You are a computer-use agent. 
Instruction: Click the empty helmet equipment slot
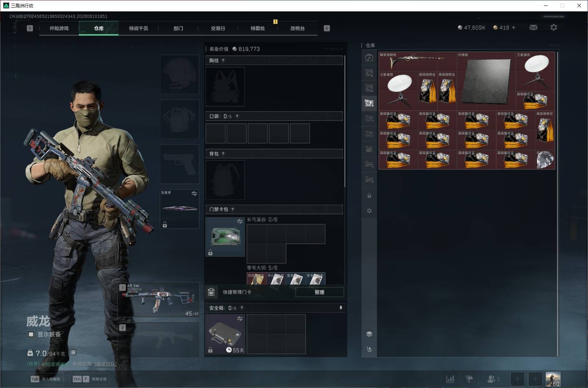point(179,75)
